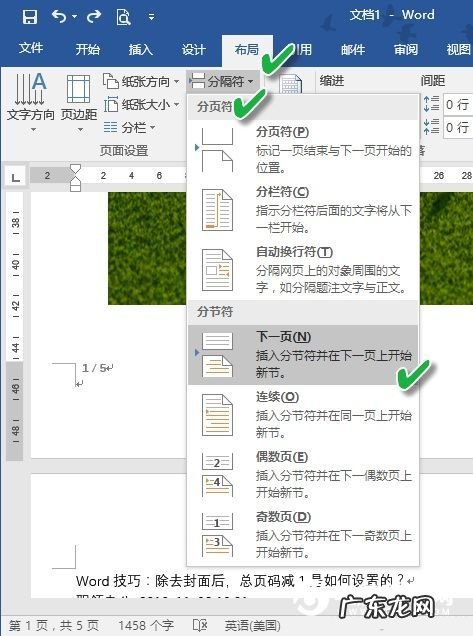Click 第 1 页，共 5 页 status indicator
This screenshot has width=473, height=636.
(x=54, y=625)
